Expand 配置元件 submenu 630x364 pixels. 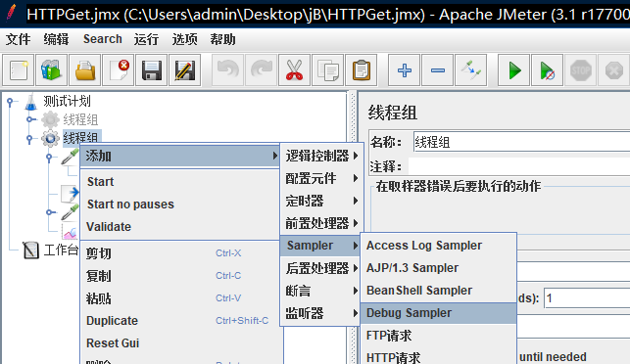[321, 178]
